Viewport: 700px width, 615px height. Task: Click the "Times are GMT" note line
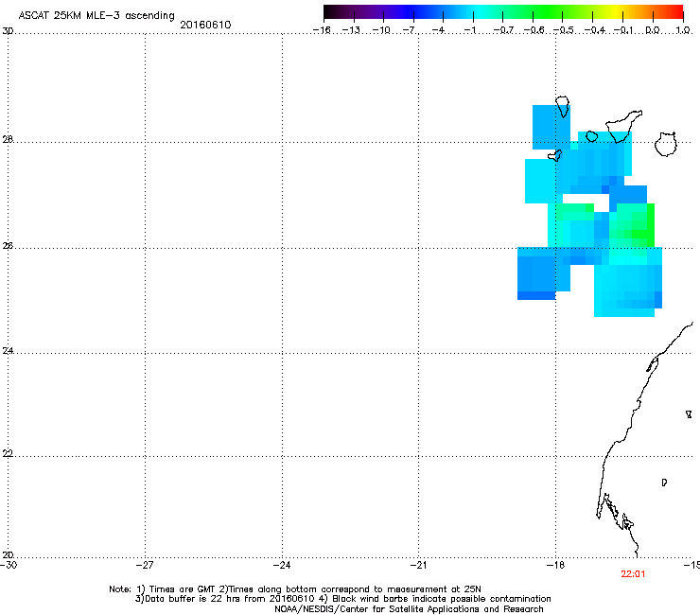pyautogui.click(x=295, y=589)
